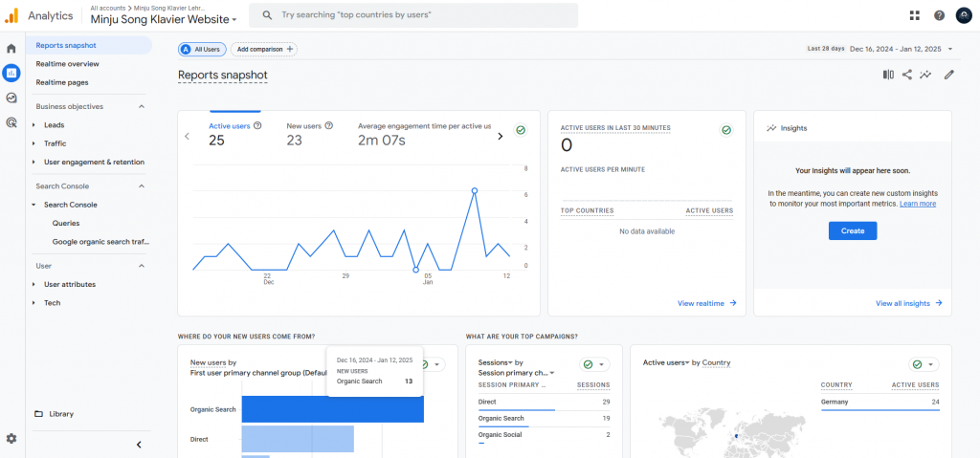Open the Explore icon in left rail
The width and height of the screenshot is (980, 458).
point(11,98)
